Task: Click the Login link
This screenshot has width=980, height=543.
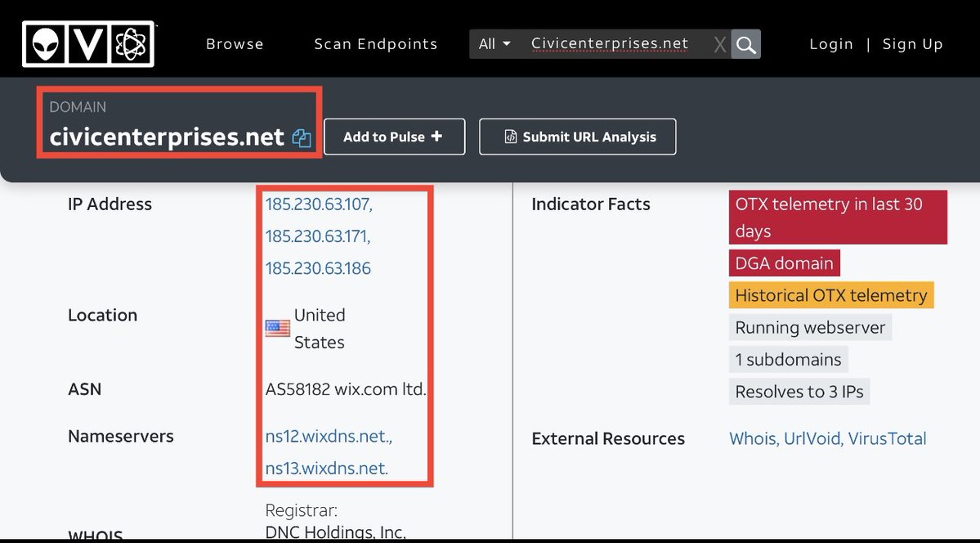Action: (830, 44)
